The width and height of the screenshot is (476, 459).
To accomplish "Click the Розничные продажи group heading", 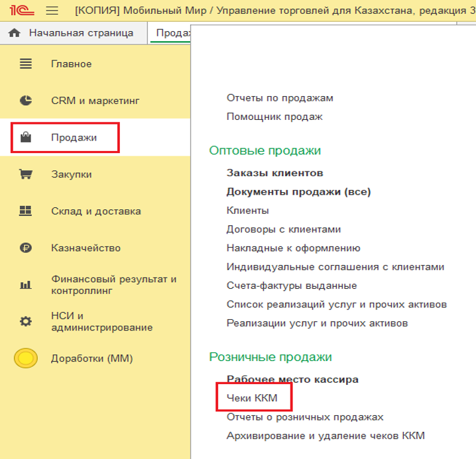I will click(x=270, y=357).
